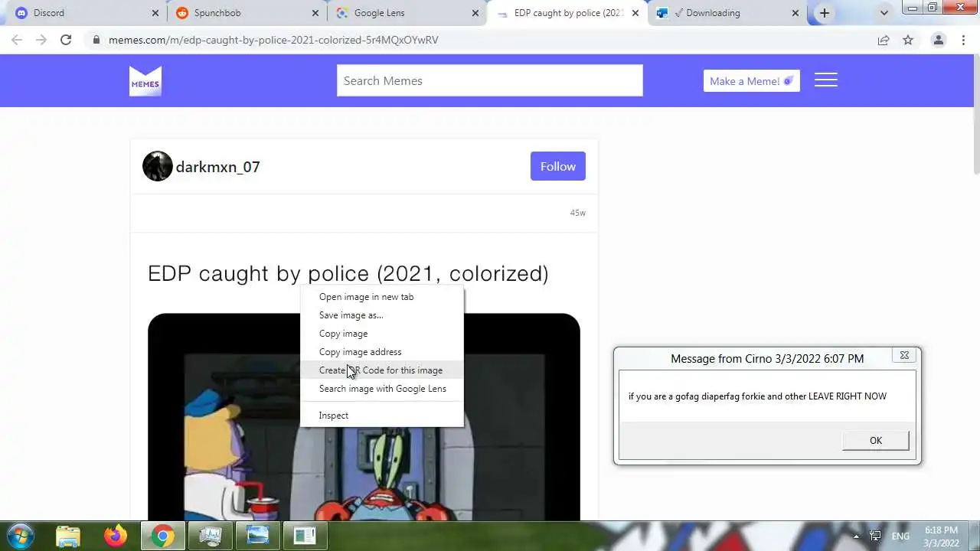
Task: Open the hamburger menu in header
Action: [x=825, y=80]
